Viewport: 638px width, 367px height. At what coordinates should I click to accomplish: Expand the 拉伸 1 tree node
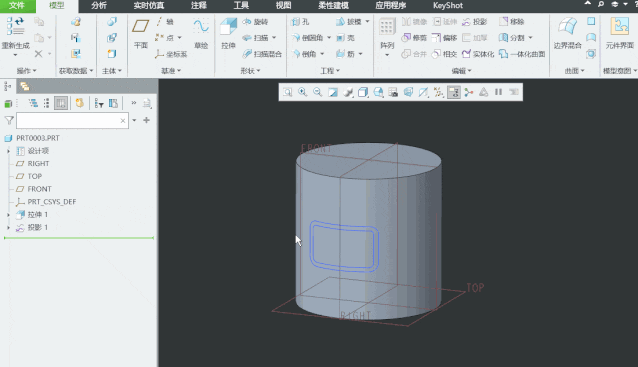point(9,214)
